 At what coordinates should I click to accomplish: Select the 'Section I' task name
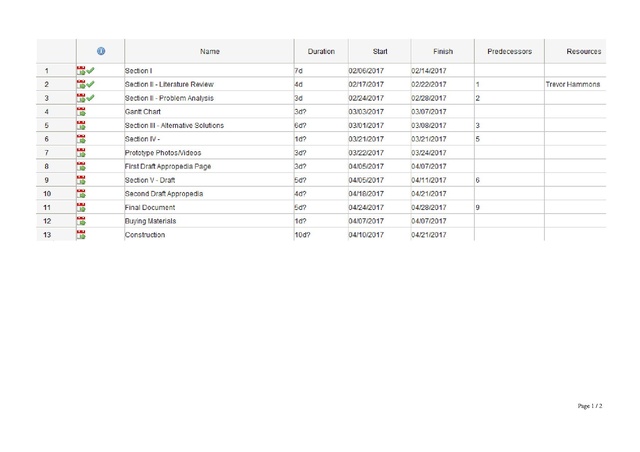coord(138,71)
